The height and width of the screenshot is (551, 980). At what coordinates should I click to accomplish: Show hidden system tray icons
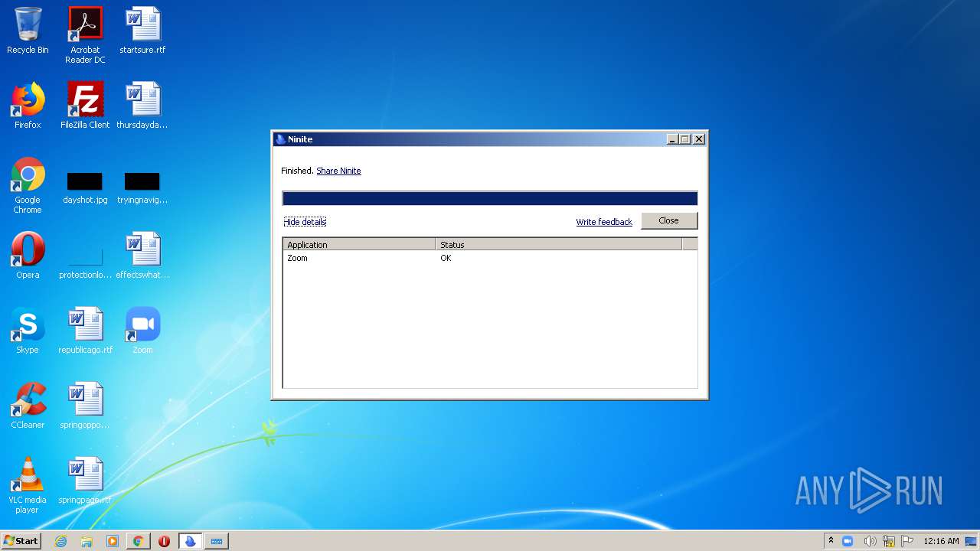click(831, 541)
